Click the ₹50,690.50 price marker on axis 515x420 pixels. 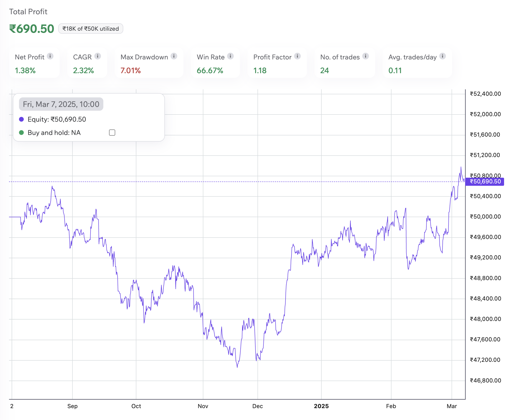pos(484,182)
